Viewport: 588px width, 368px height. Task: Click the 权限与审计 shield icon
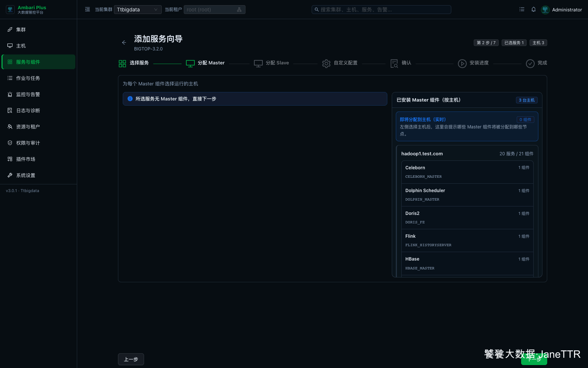tap(10, 143)
